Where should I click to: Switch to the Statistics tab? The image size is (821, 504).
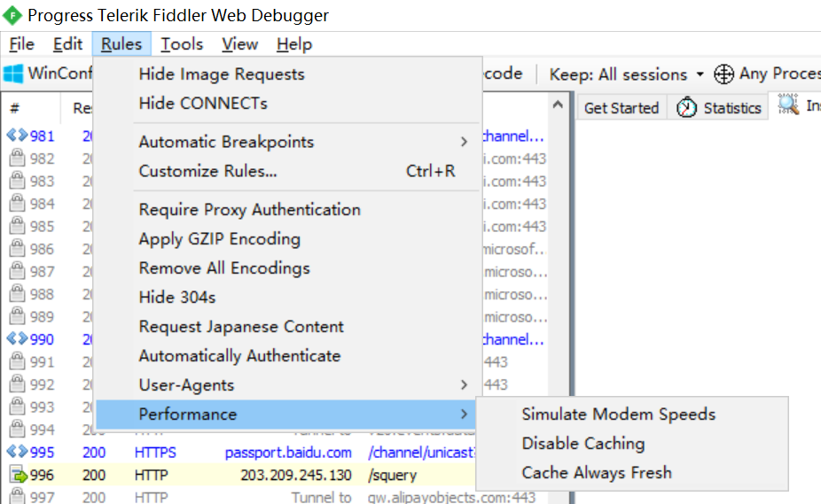(x=718, y=108)
